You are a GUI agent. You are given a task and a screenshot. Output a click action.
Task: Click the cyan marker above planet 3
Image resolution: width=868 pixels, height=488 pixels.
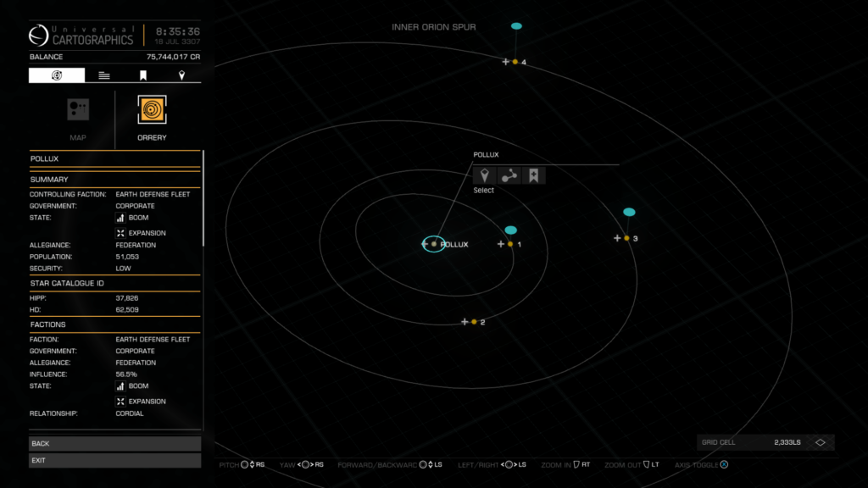[x=629, y=212]
